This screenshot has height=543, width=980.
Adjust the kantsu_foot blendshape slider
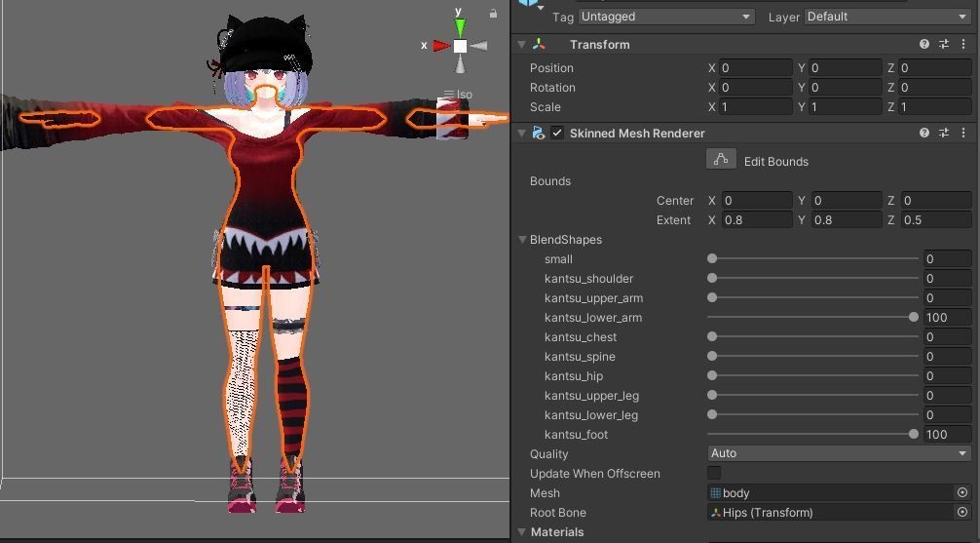click(x=812, y=434)
